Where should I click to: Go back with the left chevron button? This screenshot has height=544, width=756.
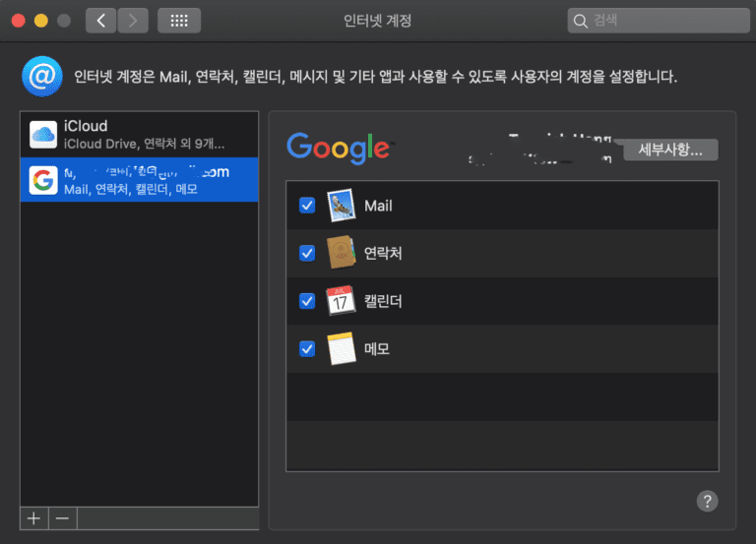[x=100, y=21]
